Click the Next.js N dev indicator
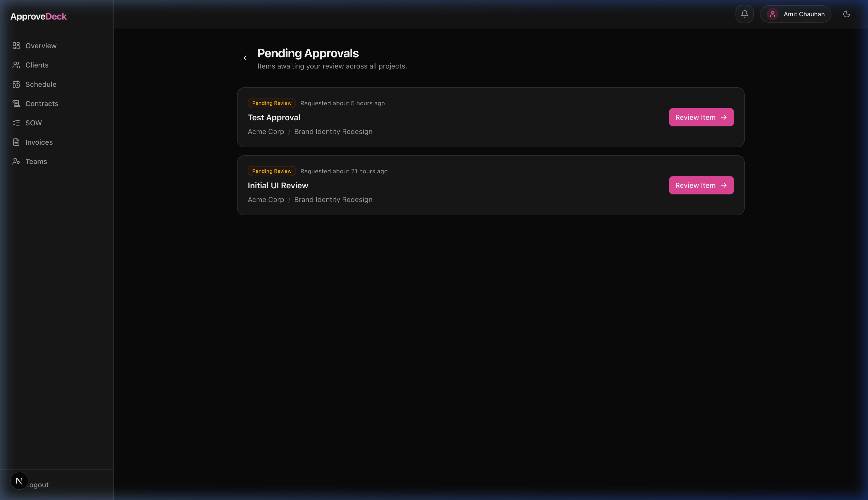Image resolution: width=868 pixels, height=500 pixels. pos(19,481)
